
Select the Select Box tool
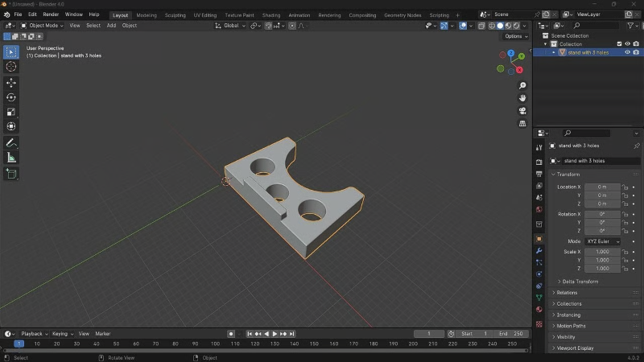tap(11, 52)
